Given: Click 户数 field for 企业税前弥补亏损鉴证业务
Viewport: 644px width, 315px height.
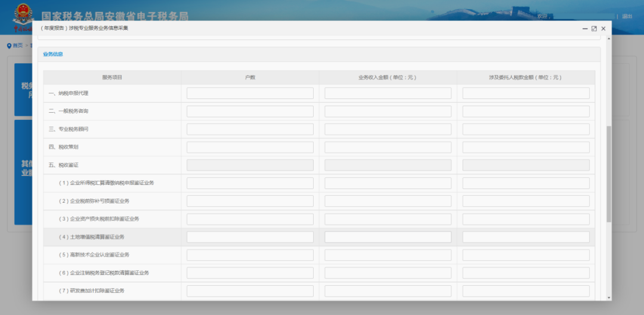Looking at the screenshot, I should pos(250,201).
